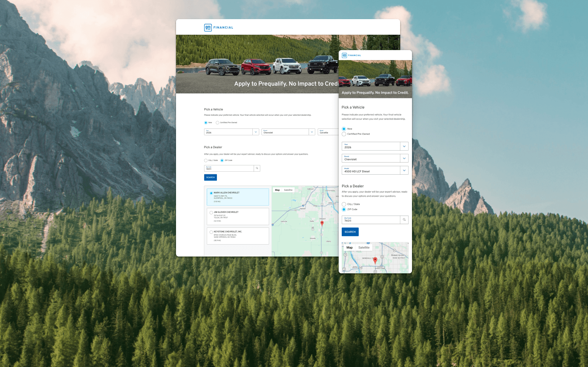Open the Model Corvette dropdown in desktop view

[x=328, y=132]
